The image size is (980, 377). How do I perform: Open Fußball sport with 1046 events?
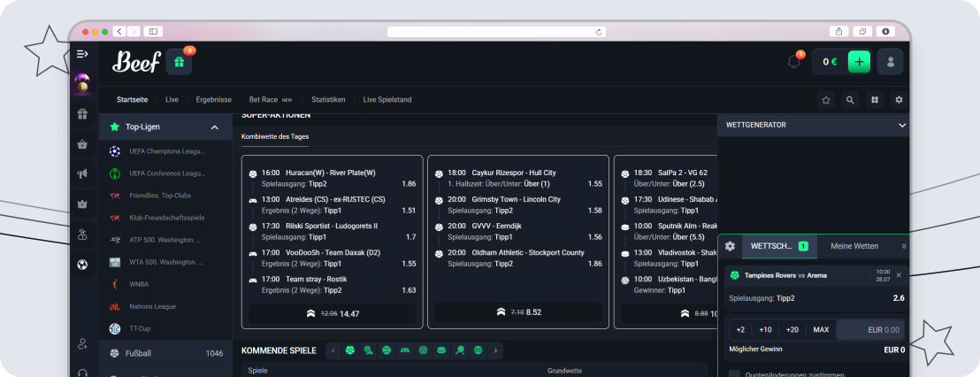(x=166, y=353)
